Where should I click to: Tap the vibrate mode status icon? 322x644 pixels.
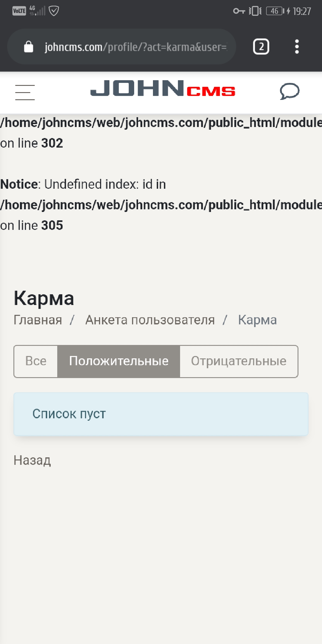tap(255, 11)
